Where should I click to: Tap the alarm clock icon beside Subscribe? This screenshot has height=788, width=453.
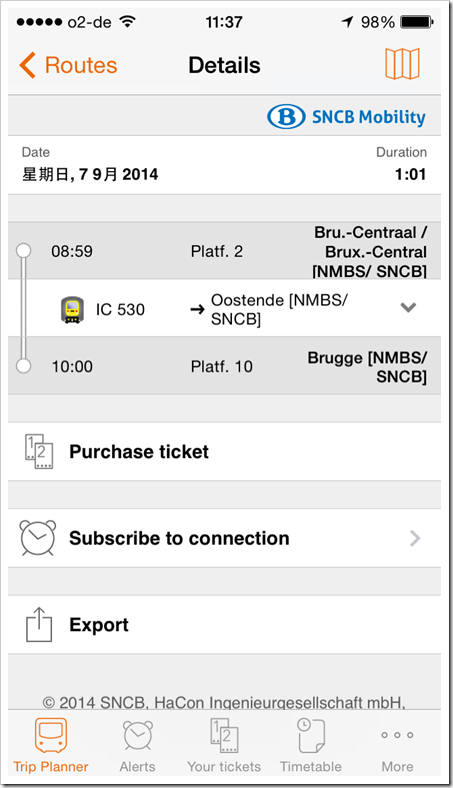point(38,538)
